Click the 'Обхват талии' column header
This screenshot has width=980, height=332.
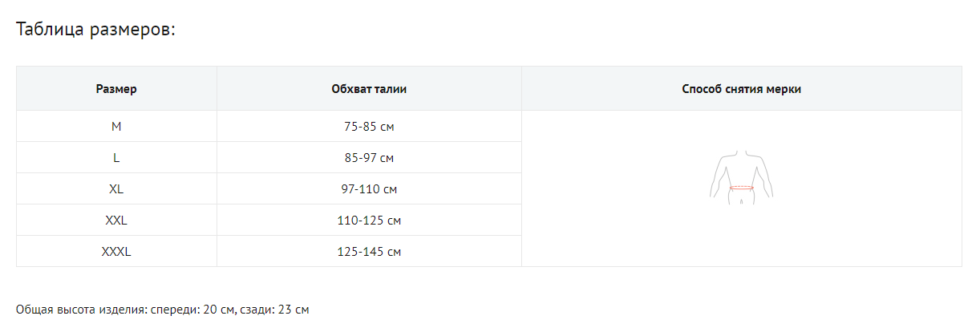pyautogui.click(x=369, y=89)
